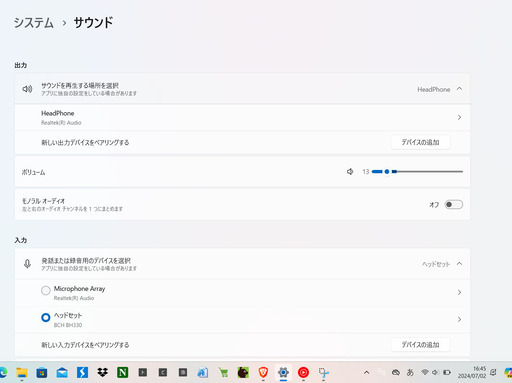Click デバイスの追加 for output devices

[x=420, y=142]
